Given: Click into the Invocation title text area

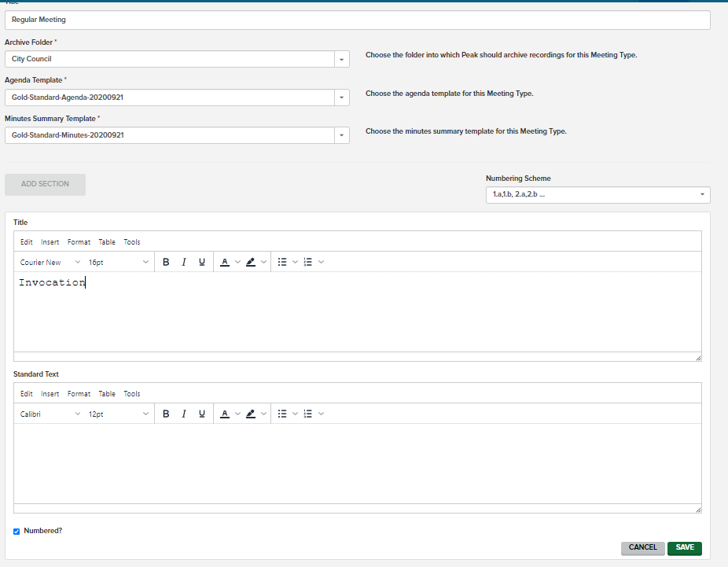Looking at the screenshot, I should pyautogui.click(x=358, y=312).
